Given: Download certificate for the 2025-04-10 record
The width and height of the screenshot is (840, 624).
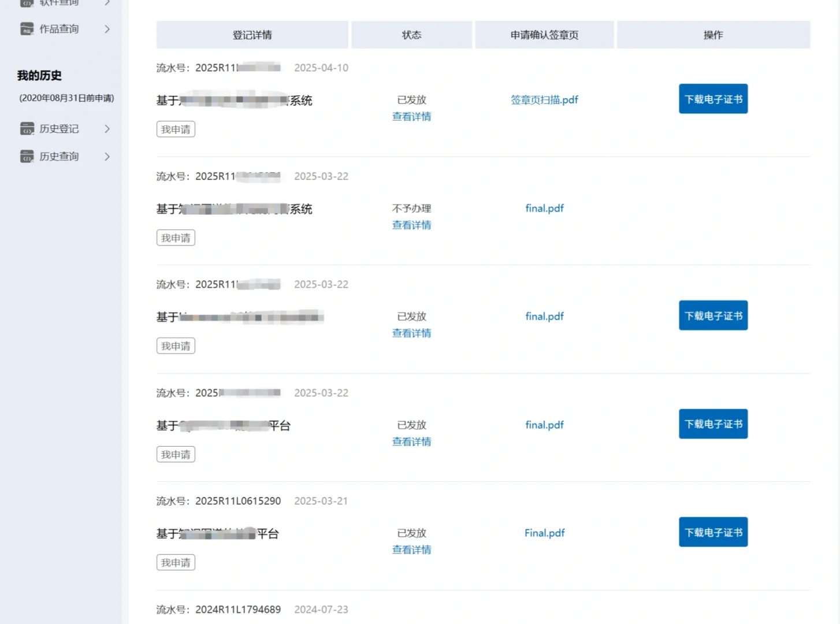Looking at the screenshot, I should (x=713, y=99).
